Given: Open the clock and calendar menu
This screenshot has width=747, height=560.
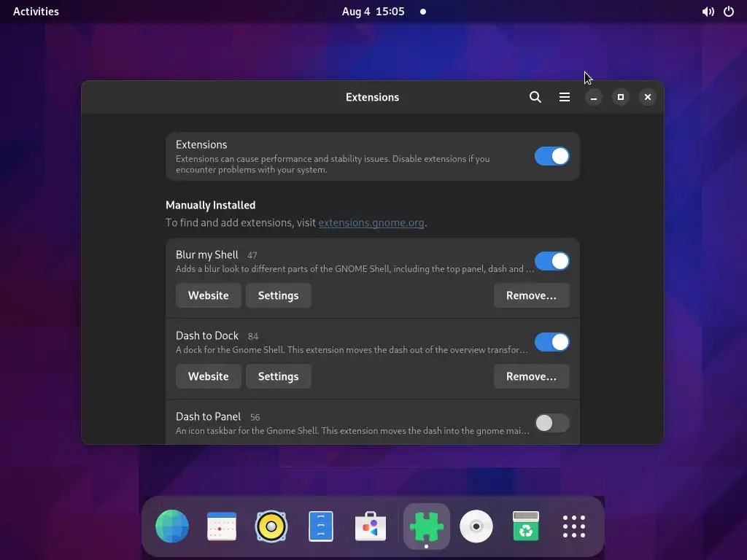Looking at the screenshot, I should tap(373, 12).
